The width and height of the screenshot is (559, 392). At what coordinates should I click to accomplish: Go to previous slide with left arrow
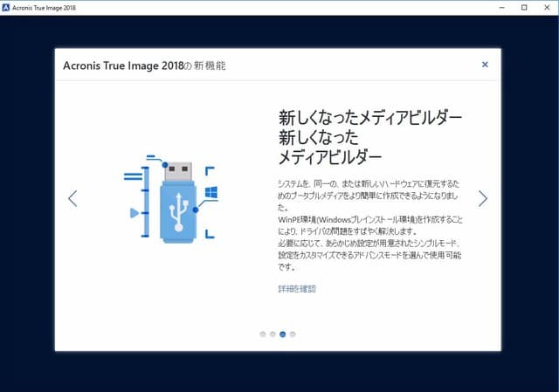pos(72,199)
